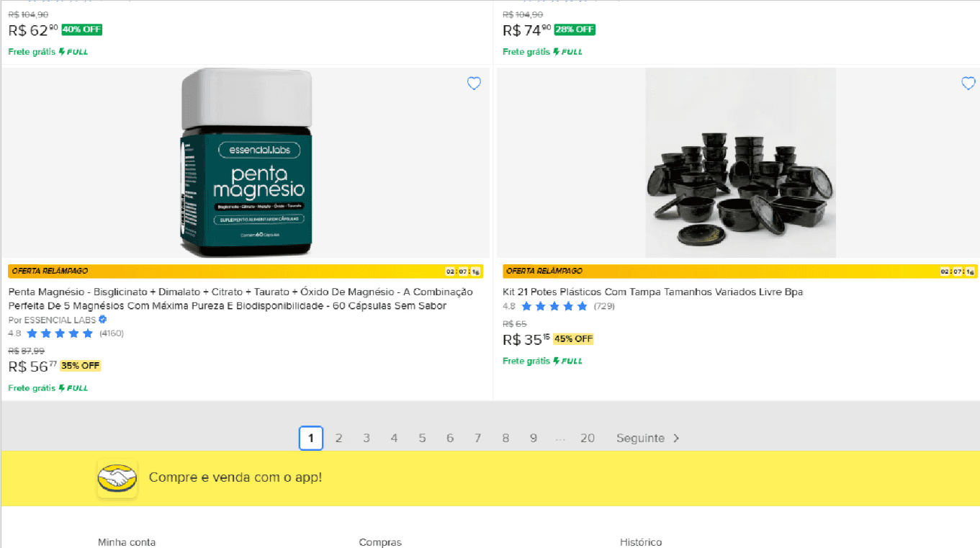Image resolution: width=980 pixels, height=548 pixels.
Task: Click the countdown timer on Penta Magnésio offer
Action: [464, 271]
